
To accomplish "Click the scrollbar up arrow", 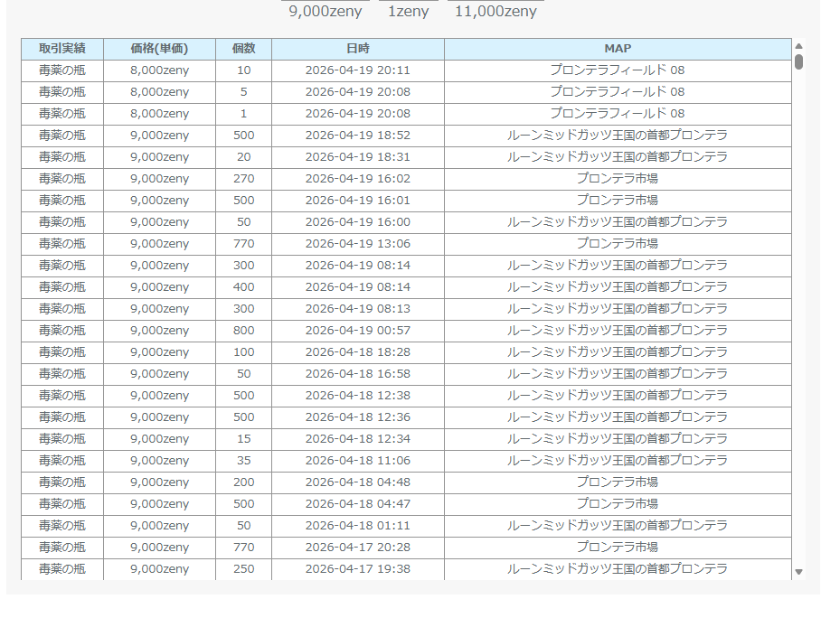I will coord(798,46).
